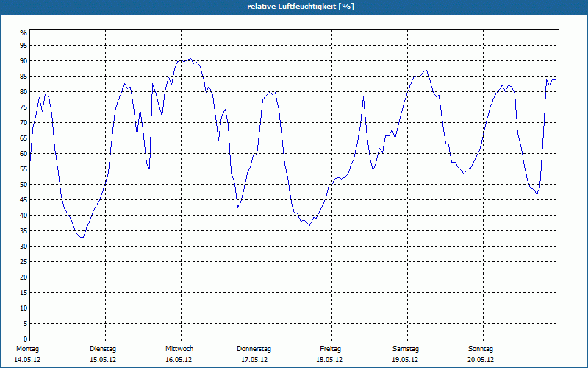Click the date '15.05.12'
The height and width of the screenshot is (368, 588).
(x=103, y=360)
